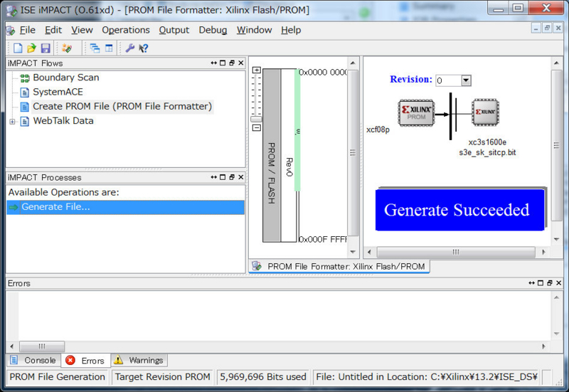Open the Debug menu
Screen dimensions: 569x392
pyautogui.click(x=213, y=30)
